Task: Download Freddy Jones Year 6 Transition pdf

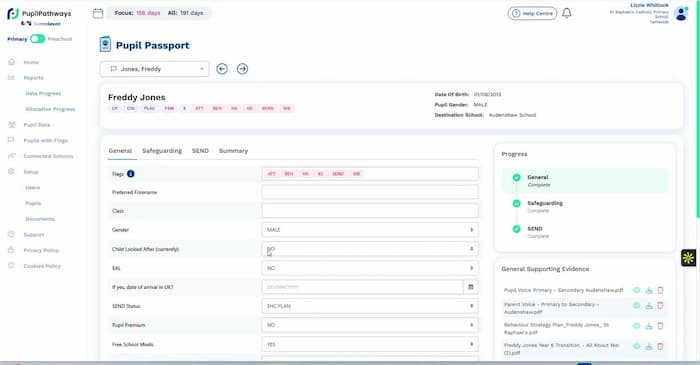Action: click(649, 346)
